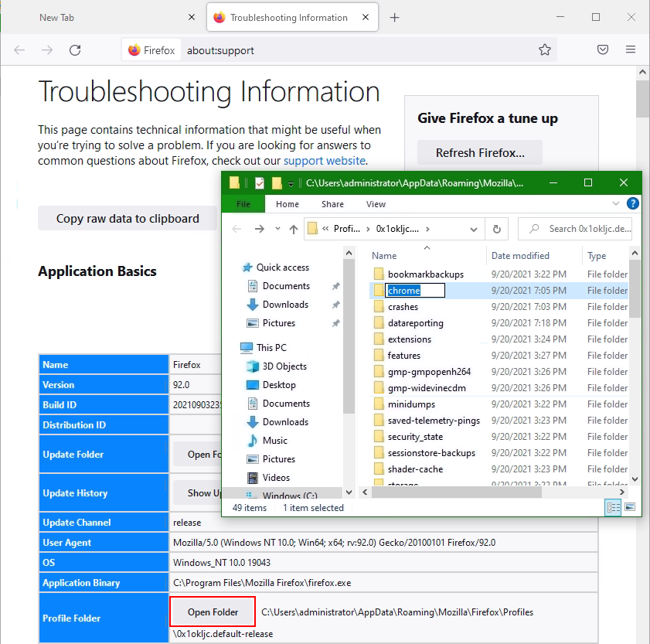
Task: Open File Explorer help question mark icon
Action: [x=633, y=204]
